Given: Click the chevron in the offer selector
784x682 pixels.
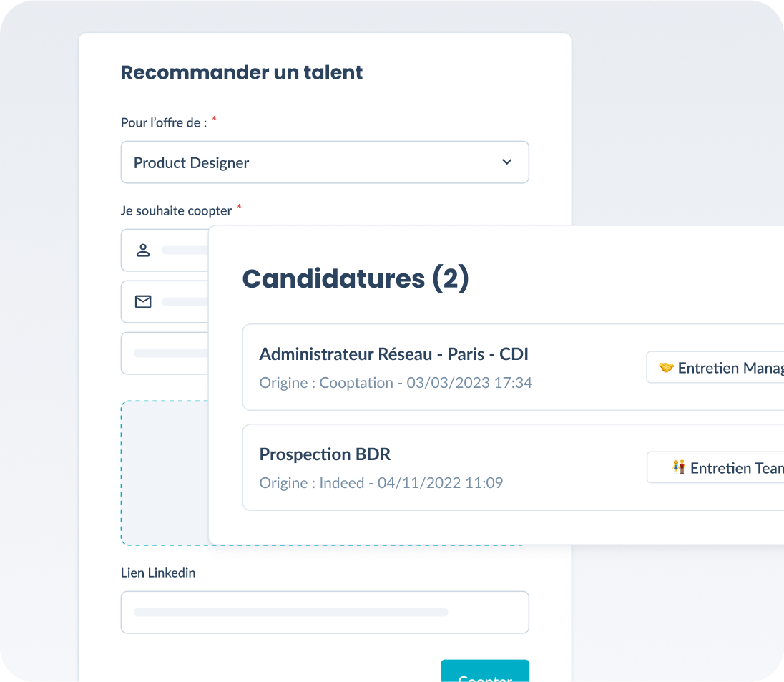Looking at the screenshot, I should (506, 162).
